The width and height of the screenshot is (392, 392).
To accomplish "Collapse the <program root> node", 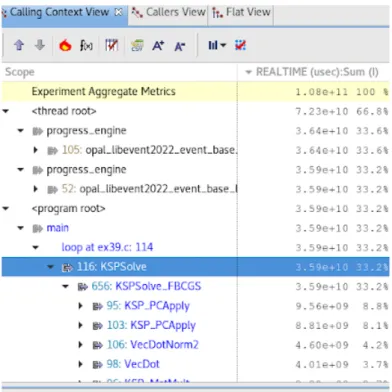I will coord(6,209).
